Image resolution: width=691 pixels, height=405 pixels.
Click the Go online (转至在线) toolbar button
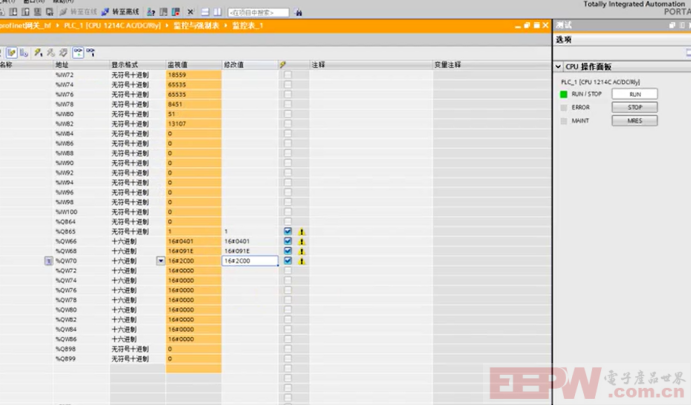[78, 12]
